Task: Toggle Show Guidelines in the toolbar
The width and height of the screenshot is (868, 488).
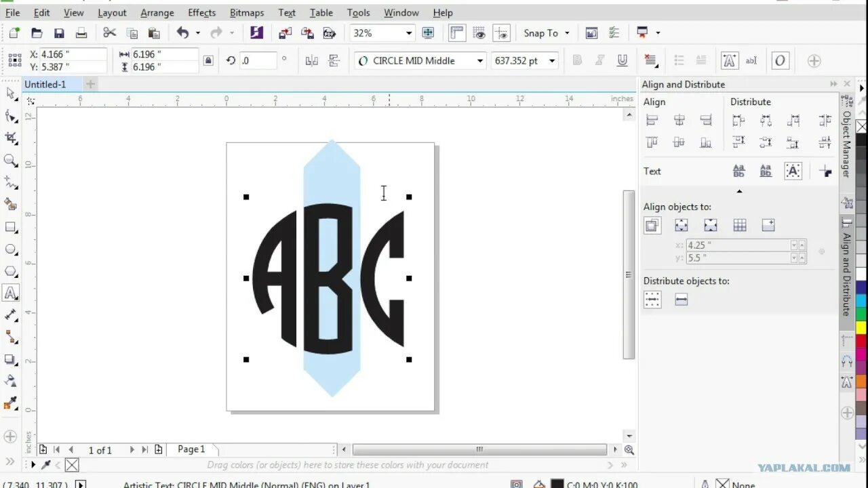Action: coord(502,33)
